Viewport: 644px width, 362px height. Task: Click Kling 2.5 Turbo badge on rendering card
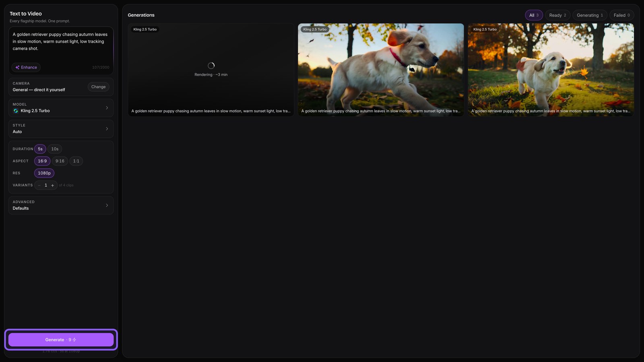pos(145,29)
